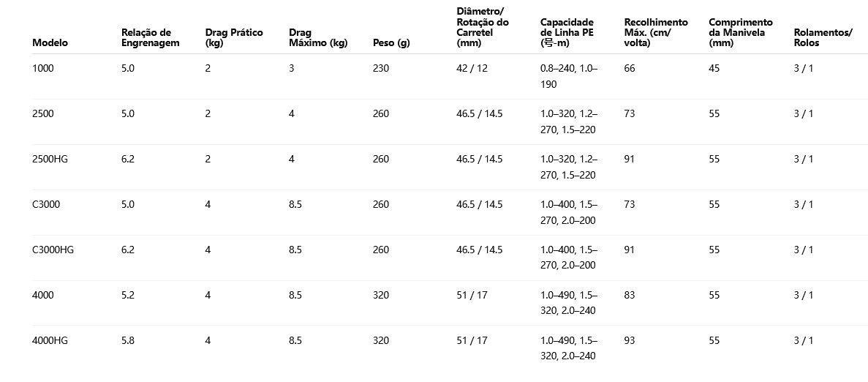Select the Peso (g) column header
This screenshot has height=382, width=868.
(x=390, y=42)
